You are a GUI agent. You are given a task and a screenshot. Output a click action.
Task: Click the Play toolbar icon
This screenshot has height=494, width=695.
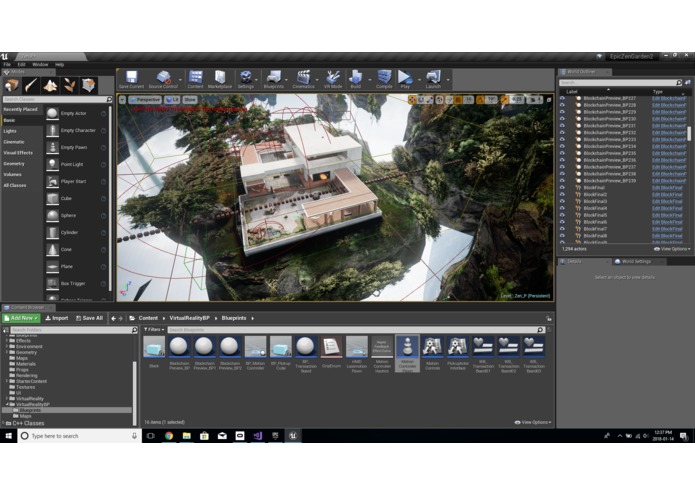pyautogui.click(x=405, y=79)
